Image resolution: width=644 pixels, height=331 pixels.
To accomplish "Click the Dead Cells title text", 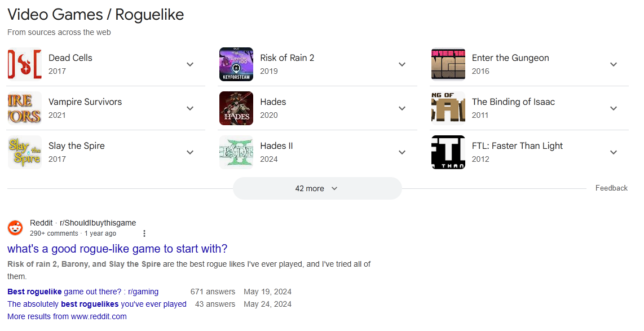I will click(70, 58).
